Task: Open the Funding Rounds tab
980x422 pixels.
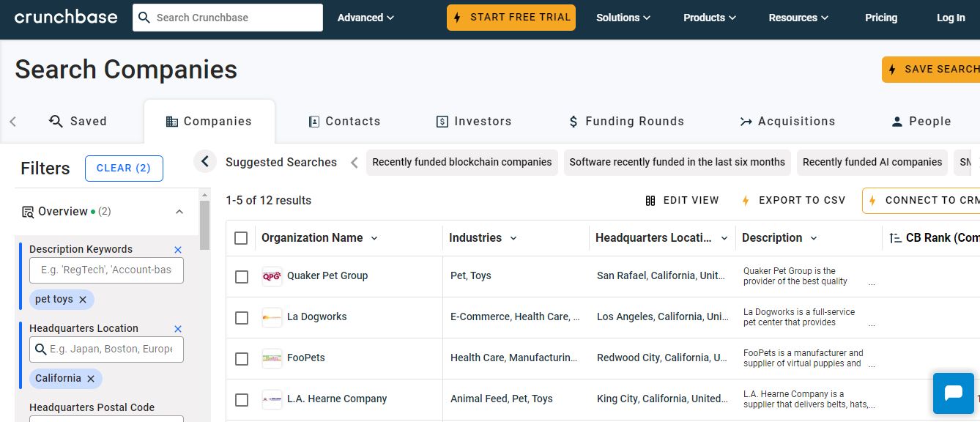Action: coord(626,122)
